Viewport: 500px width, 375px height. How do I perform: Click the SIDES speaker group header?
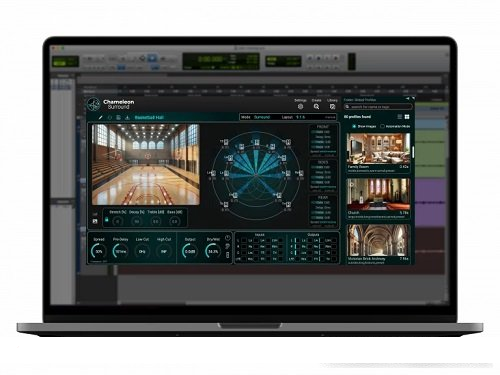323,162
